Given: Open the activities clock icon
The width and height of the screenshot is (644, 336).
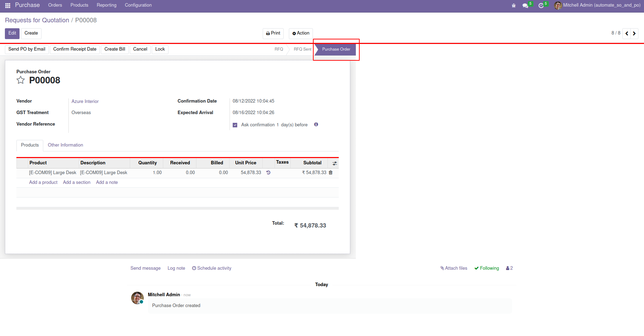Looking at the screenshot, I should (x=541, y=6).
